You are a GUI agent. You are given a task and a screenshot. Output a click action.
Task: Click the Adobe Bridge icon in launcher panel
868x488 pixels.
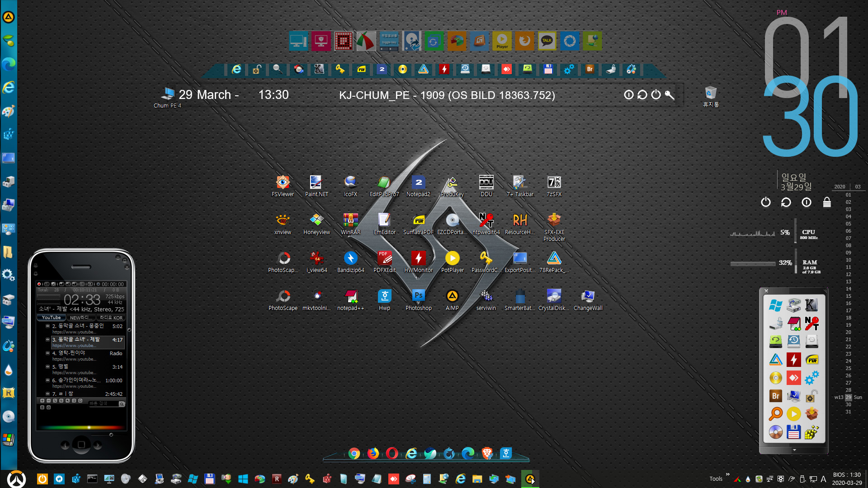point(775,396)
